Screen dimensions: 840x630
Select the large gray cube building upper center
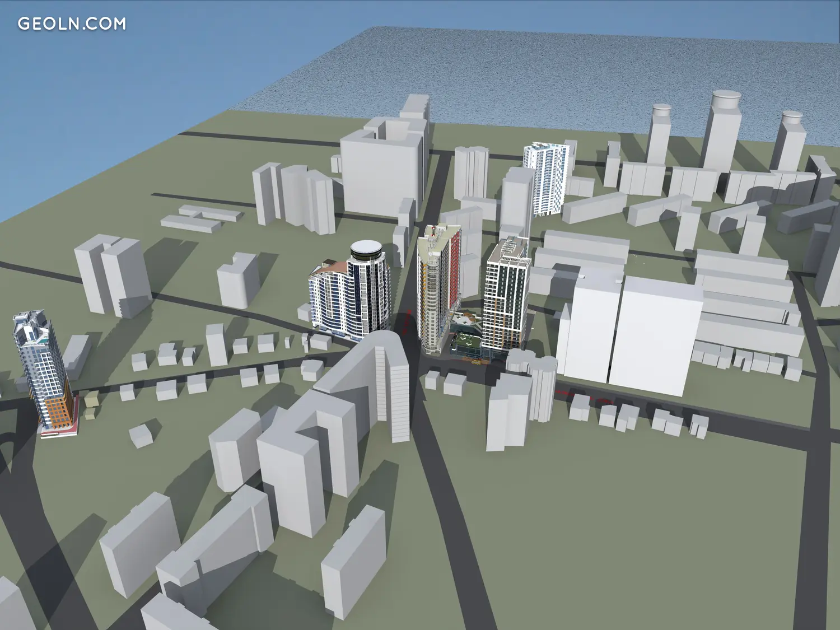pyautogui.click(x=381, y=174)
